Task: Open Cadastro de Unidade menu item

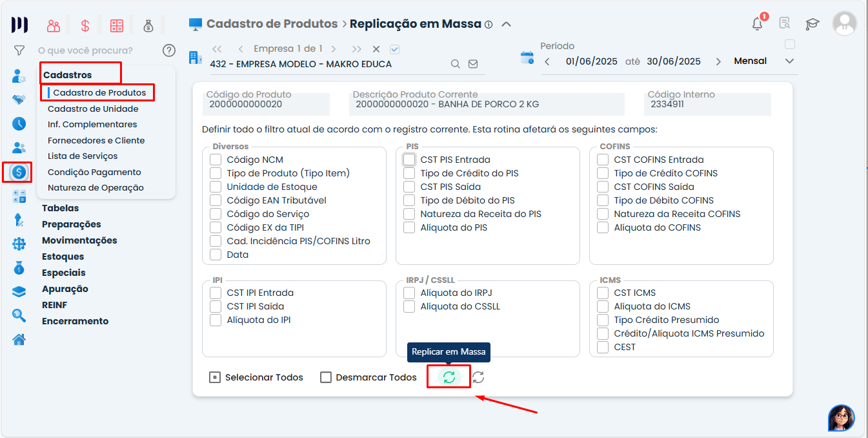Action: pos(93,109)
